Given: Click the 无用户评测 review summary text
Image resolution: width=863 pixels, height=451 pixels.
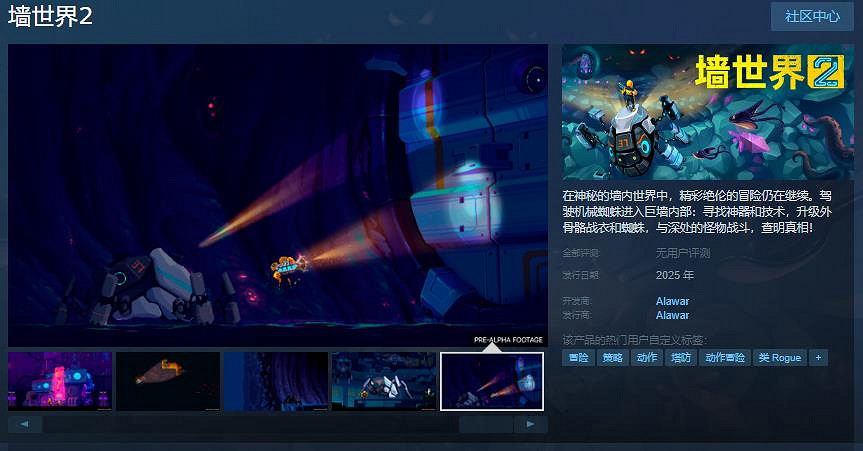Looking at the screenshot, I should point(682,253).
